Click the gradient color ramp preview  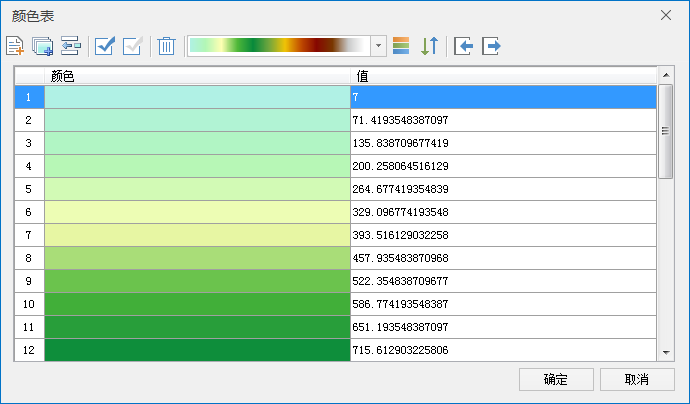coord(279,46)
